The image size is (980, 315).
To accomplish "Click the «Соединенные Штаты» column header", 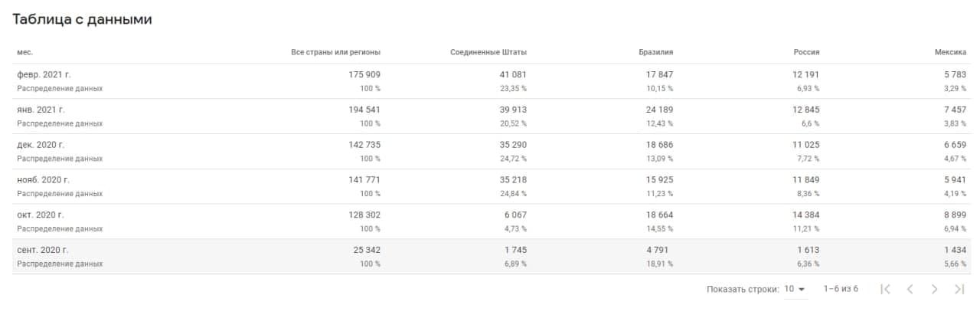I will (x=488, y=52).
